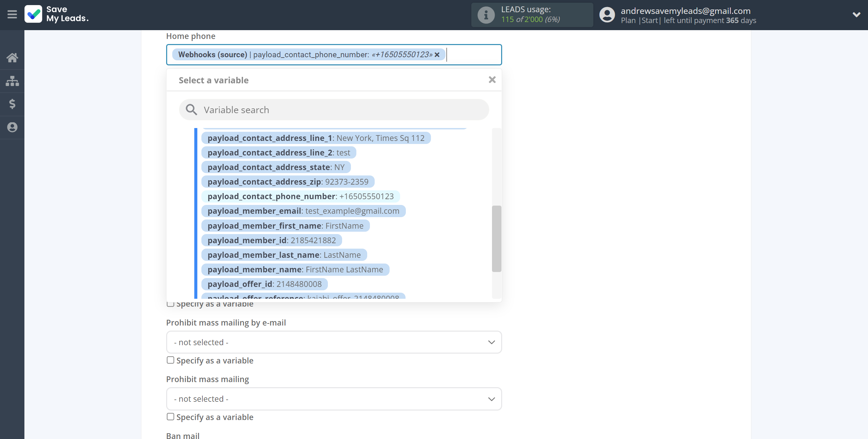Expand the Prohibit mass mailing dropdown
The image size is (868, 439).
[333, 398]
